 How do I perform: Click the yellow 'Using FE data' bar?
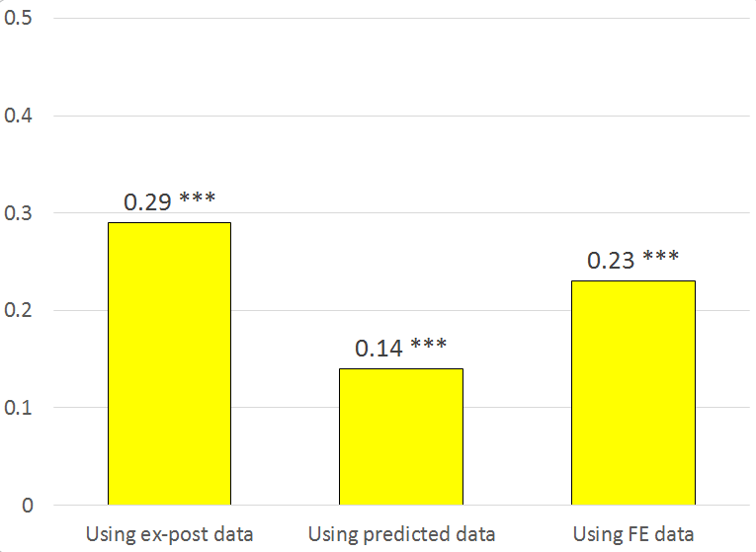(x=633, y=393)
